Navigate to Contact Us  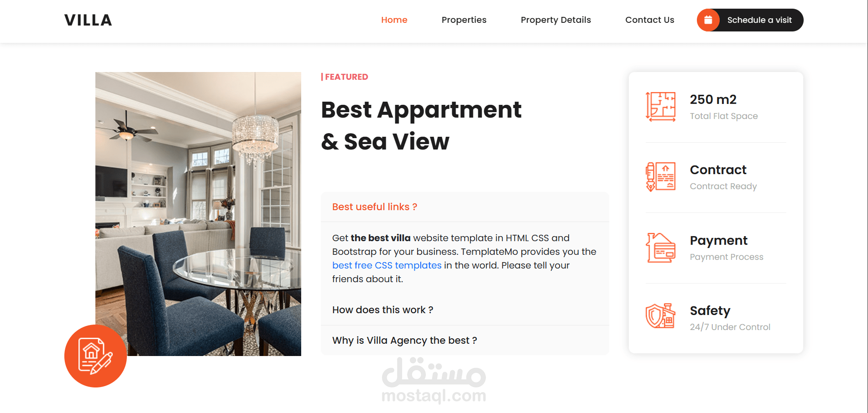(x=649, y=20)
